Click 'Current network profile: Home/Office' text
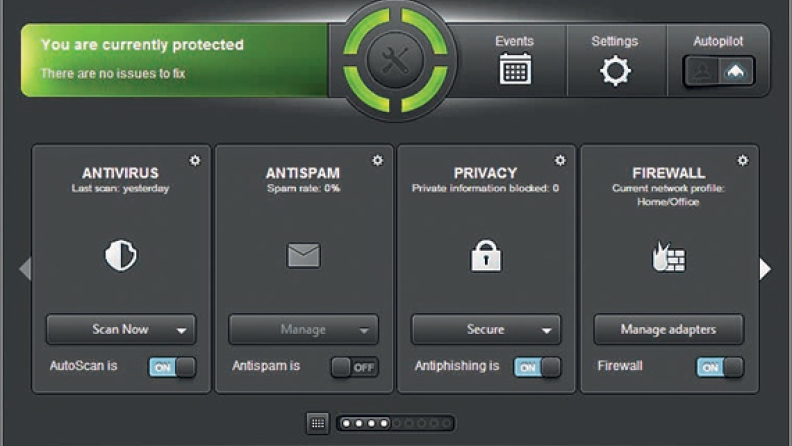The height and width of the screenshot is (446, 792). [x=669, y=195]
